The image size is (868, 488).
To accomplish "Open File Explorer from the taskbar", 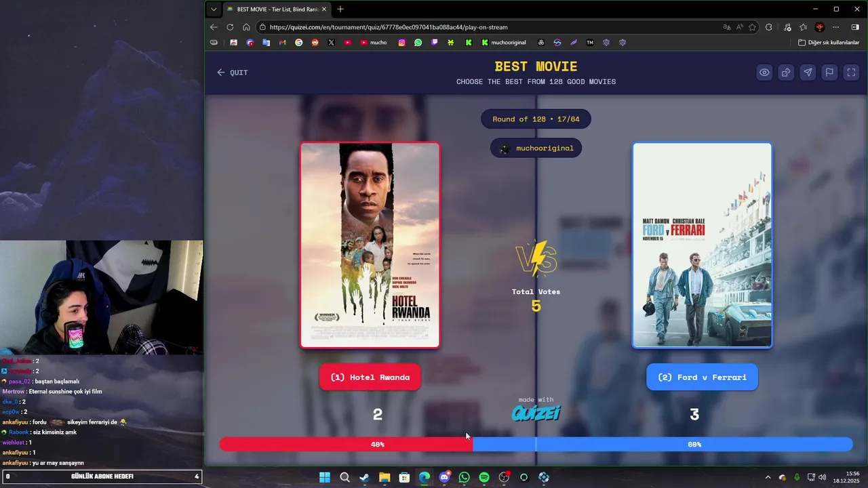I will (x=384, y=477).
